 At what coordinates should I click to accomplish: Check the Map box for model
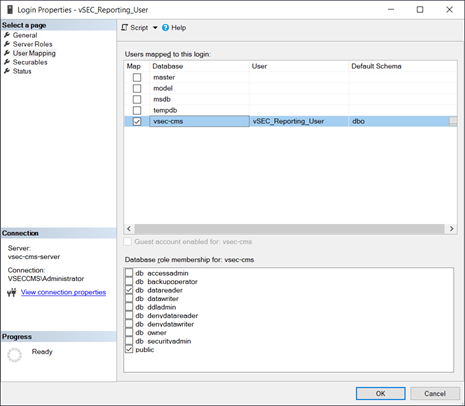click(x=137, y=88)
